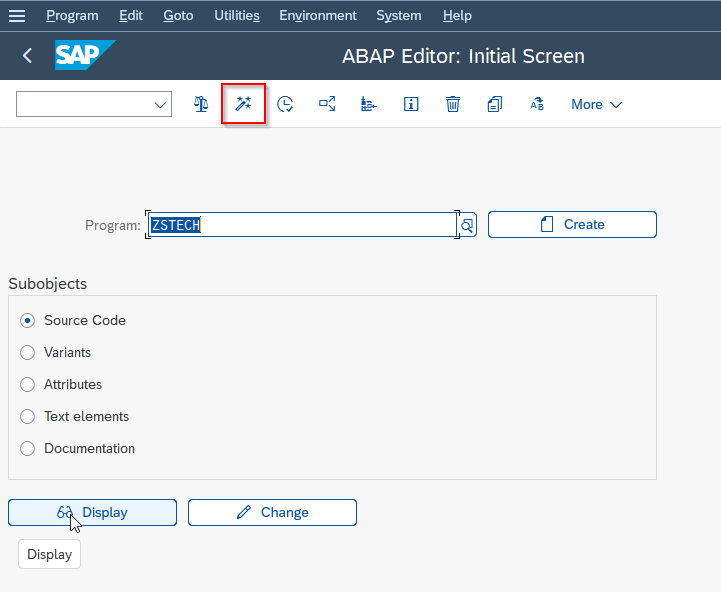Image resolution: width=721 pixels, height=592 pixels.
Task: Go back with the arrow icon
Action: [27, 56]
